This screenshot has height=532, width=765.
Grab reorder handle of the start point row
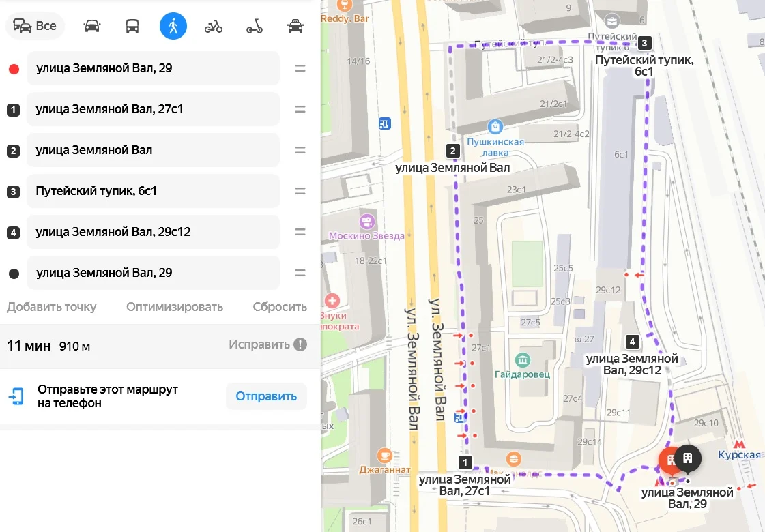300,68
